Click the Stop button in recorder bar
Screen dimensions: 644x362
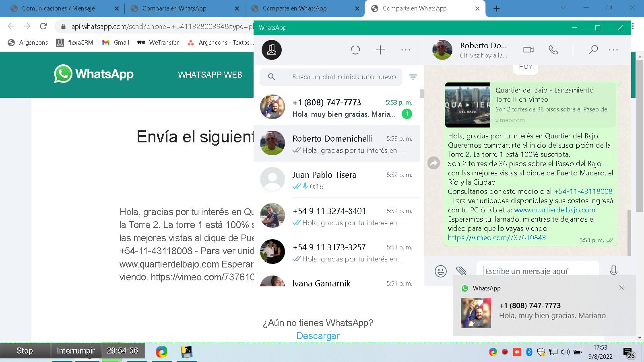pos(25,351)
